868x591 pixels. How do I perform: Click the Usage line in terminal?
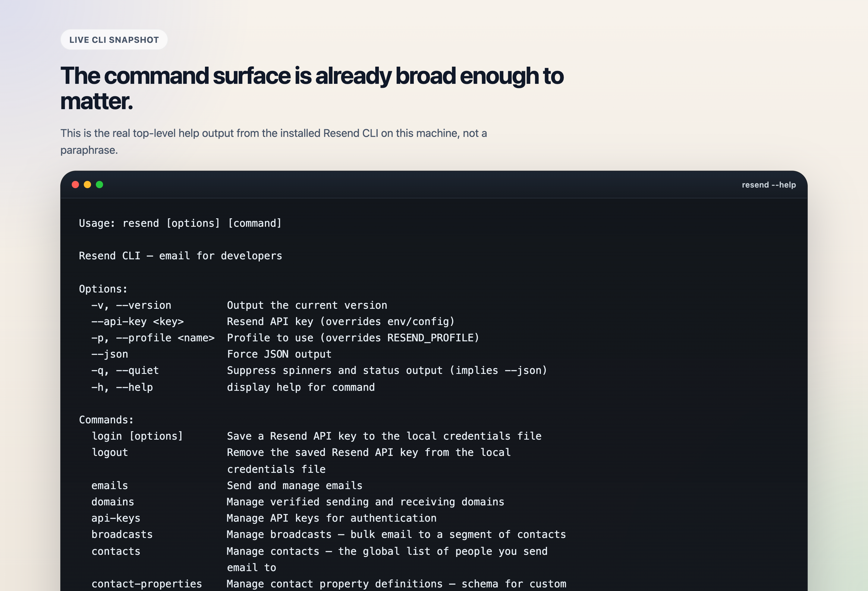pos(180,223)
